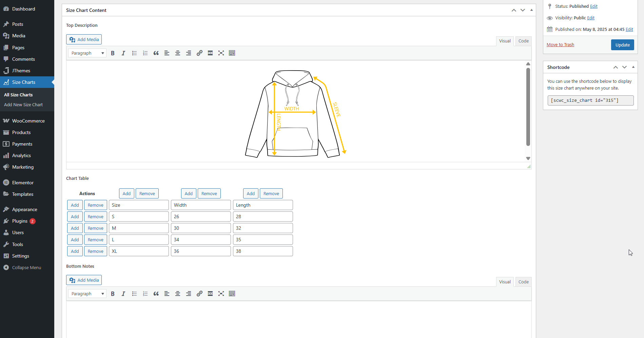Viewport: 644px width, 338px height.
Task: Collapse the Size Chart Content panel
Action: 531,10
